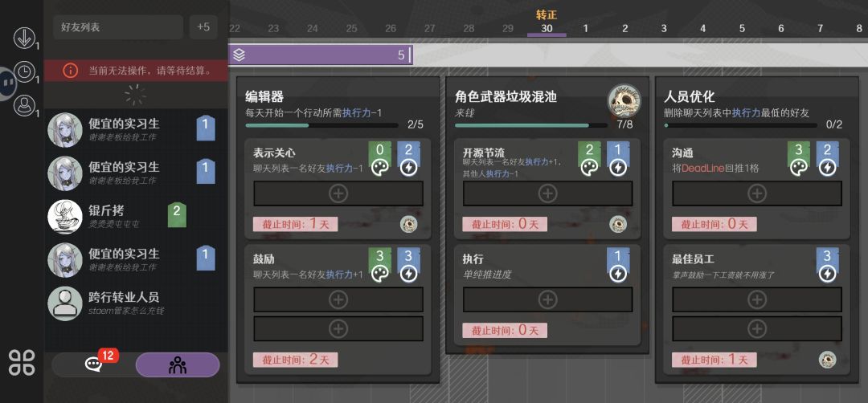Click the red 12 unread badge
Screen dimensions: 868x403
(x=108, y=355)
